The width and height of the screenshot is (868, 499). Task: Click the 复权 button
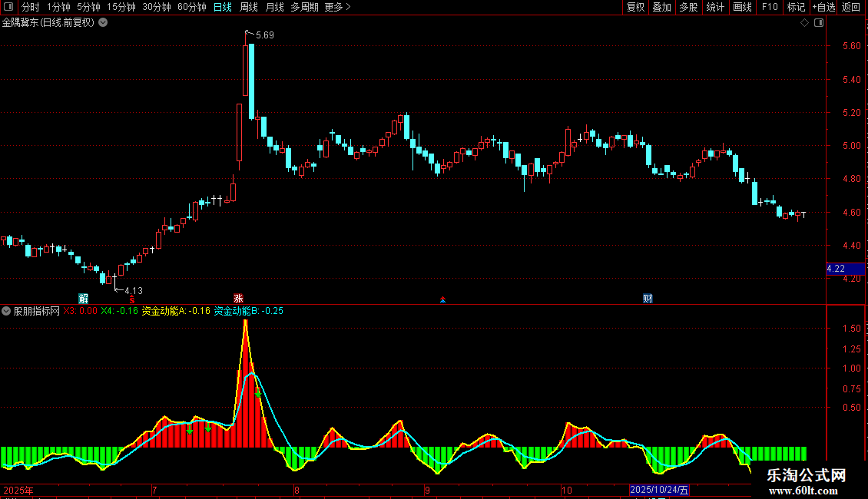(635, 7)
